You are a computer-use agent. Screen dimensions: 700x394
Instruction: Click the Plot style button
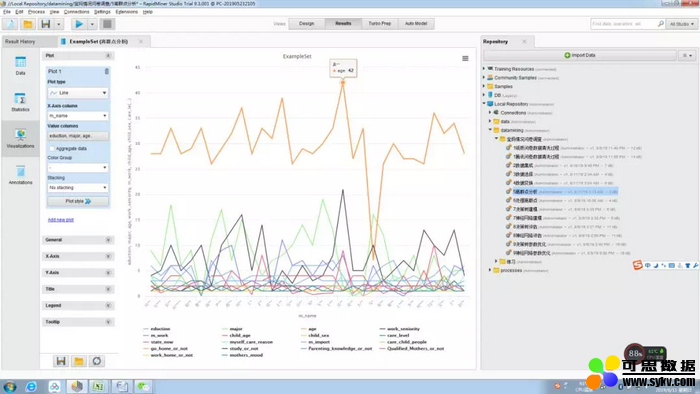pyautogui.click(x=78, y=201)
